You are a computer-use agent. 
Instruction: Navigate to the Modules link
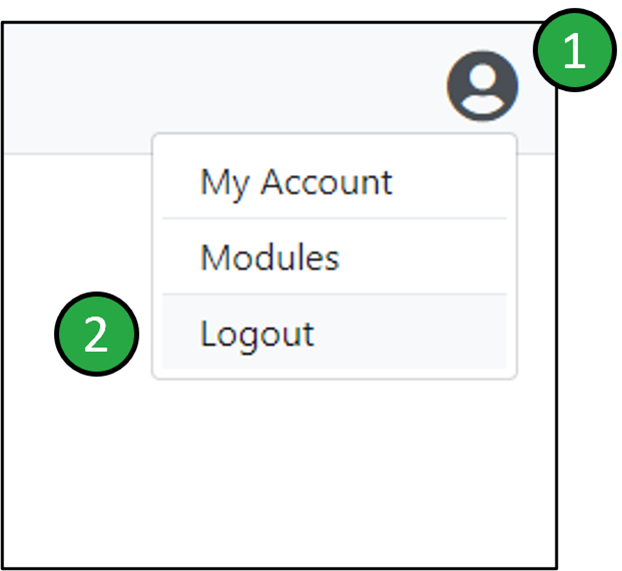(x=270, y=258)
